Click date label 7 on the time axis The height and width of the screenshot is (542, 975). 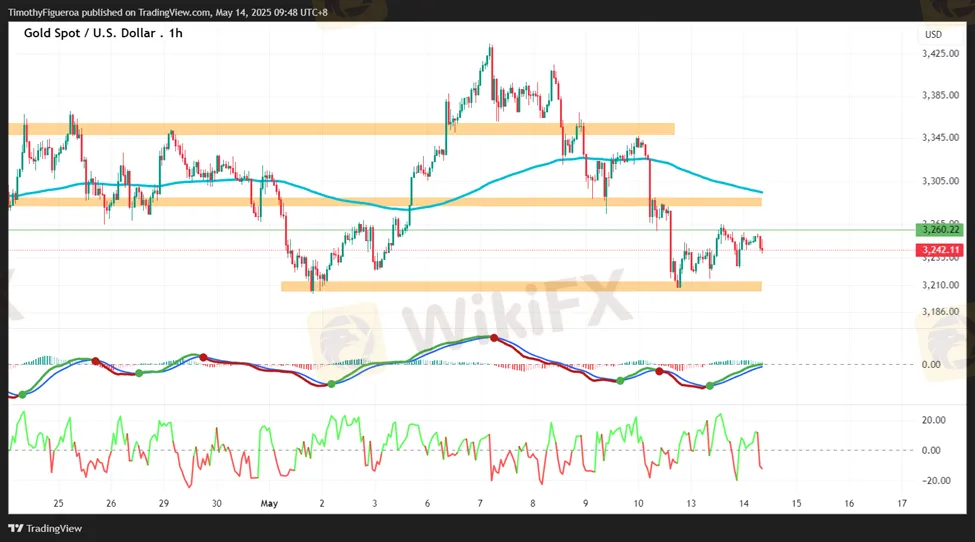tap(480, 503)
